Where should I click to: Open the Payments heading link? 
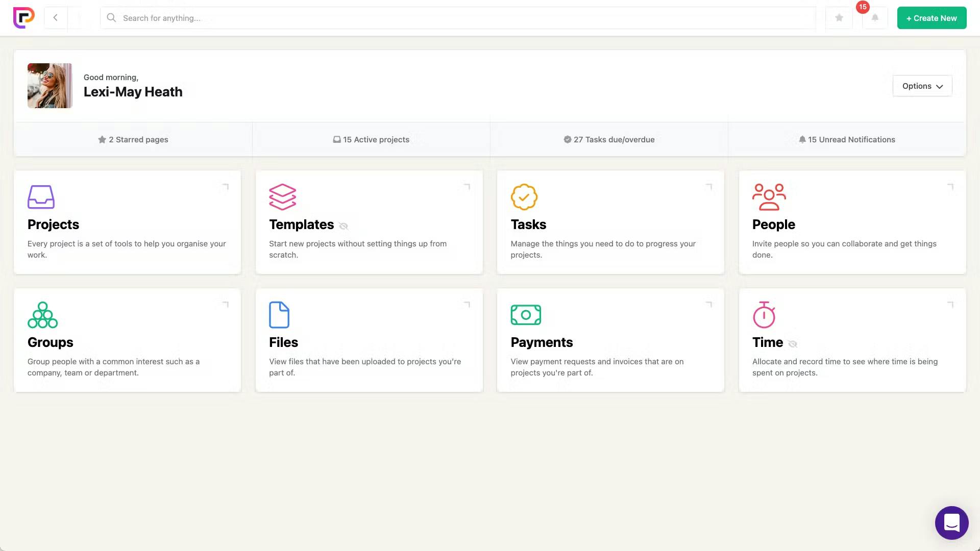click(542, 342)
